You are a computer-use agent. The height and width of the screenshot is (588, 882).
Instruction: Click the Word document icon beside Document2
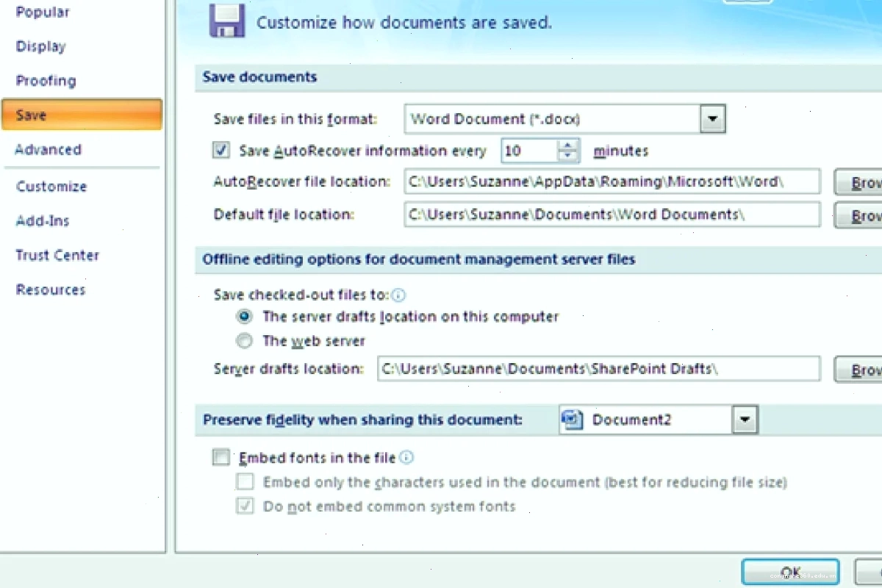[572, 420]
